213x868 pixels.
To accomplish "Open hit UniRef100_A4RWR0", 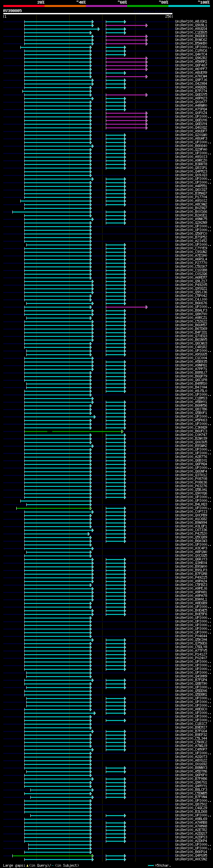I will 191,106.
